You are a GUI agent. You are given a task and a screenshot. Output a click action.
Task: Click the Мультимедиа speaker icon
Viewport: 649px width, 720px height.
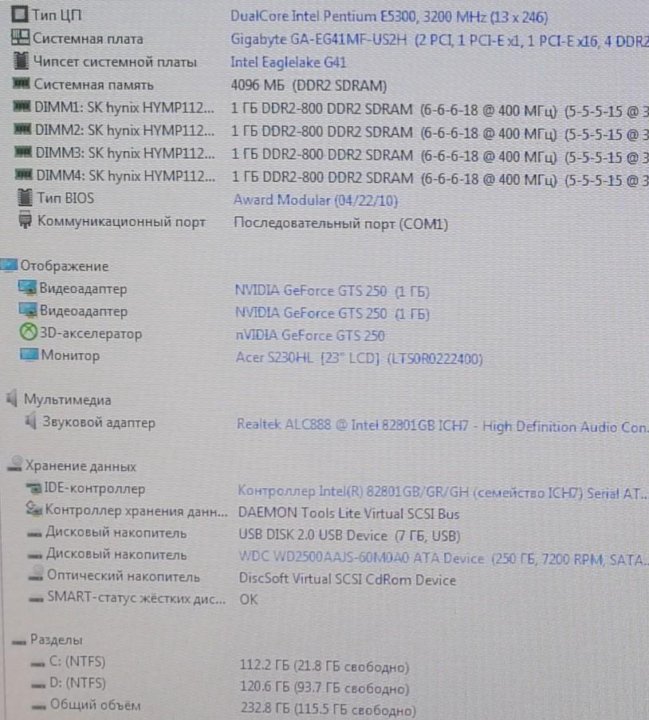click(12, 399)
